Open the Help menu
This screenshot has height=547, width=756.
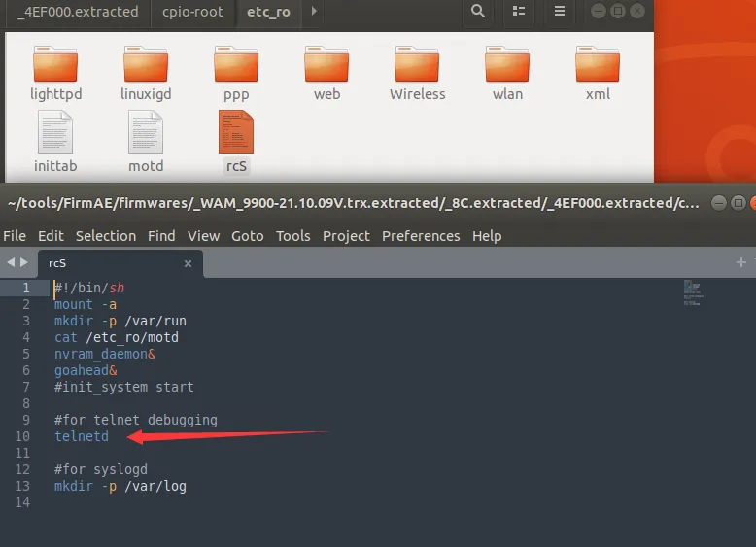point(487,236)
